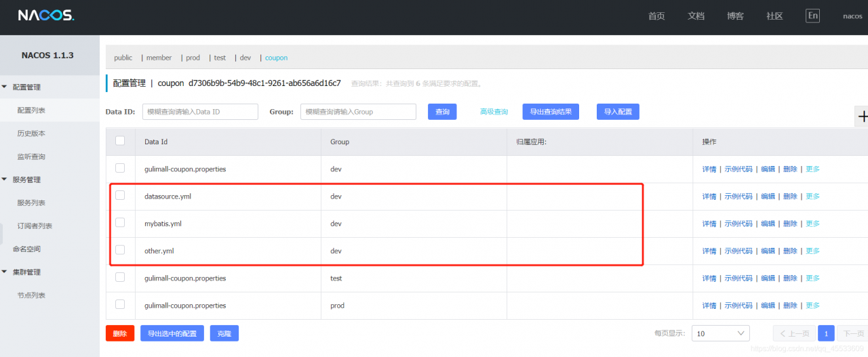This screenshot has width=868, height=357.
Task: Open 博客 in the top navigation
Action: 735,16
